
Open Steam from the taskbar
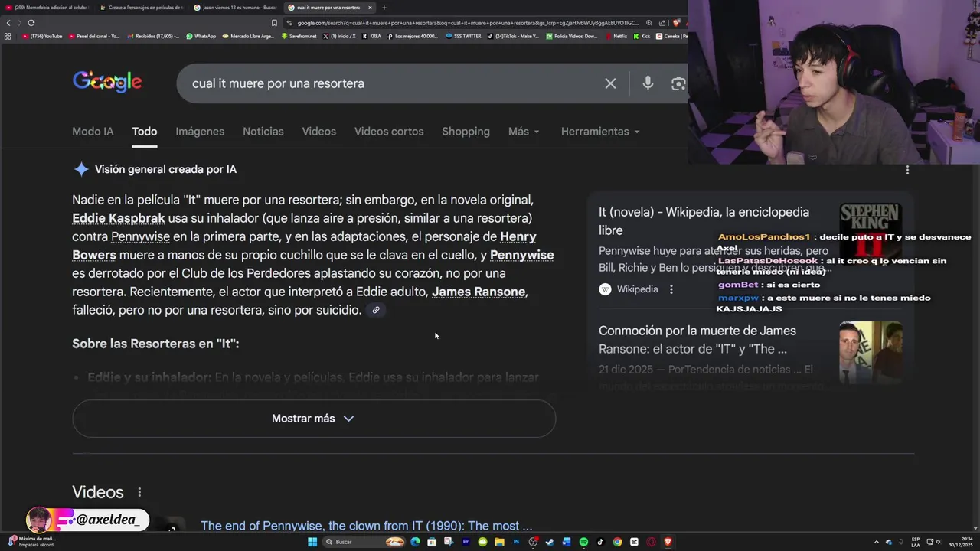[550, 542]
